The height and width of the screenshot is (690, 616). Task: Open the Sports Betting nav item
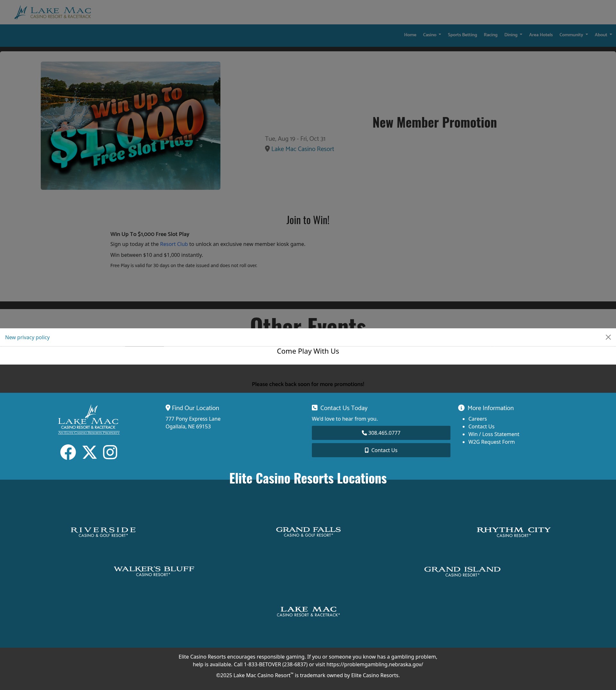pos(462,35)
